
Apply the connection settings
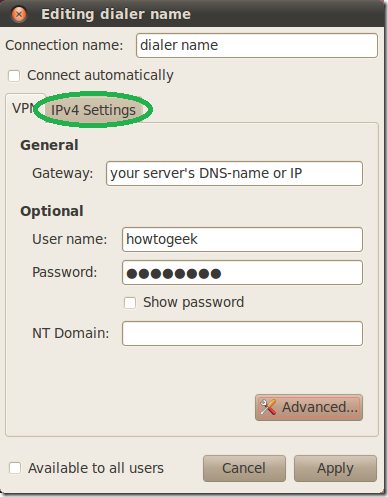click(x=335, y=468)
